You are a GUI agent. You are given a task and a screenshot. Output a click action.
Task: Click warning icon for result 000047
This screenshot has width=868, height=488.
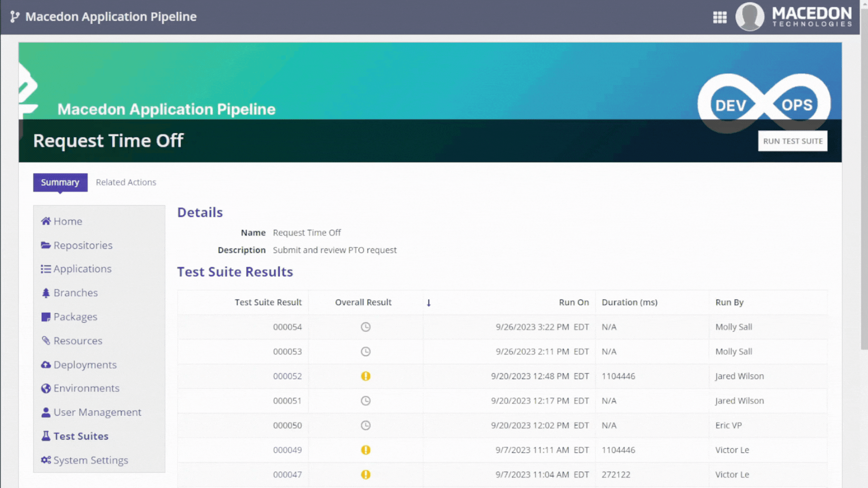(366, 474)
